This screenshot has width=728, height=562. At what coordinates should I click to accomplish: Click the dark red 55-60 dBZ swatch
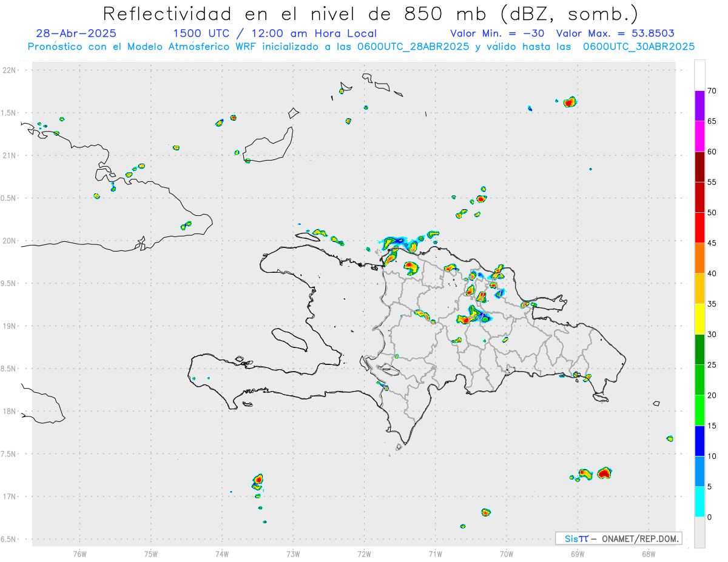tap(699, 167)
